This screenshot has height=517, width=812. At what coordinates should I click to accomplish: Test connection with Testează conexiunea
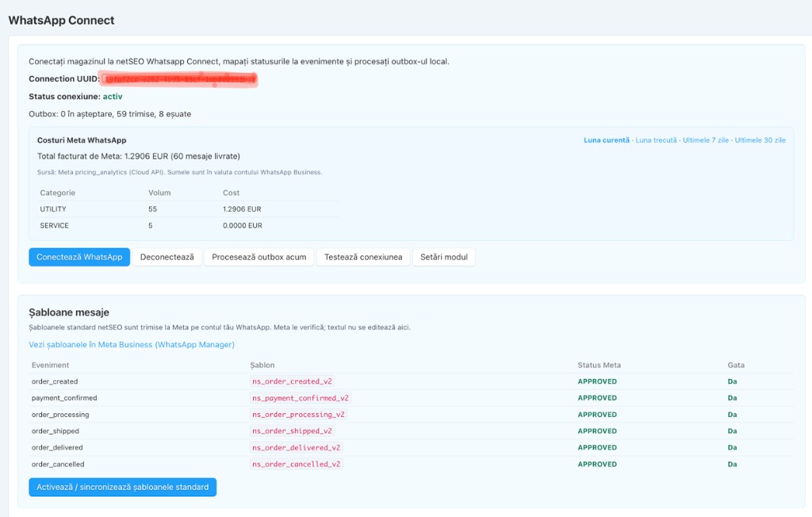[x=363, y=257]
